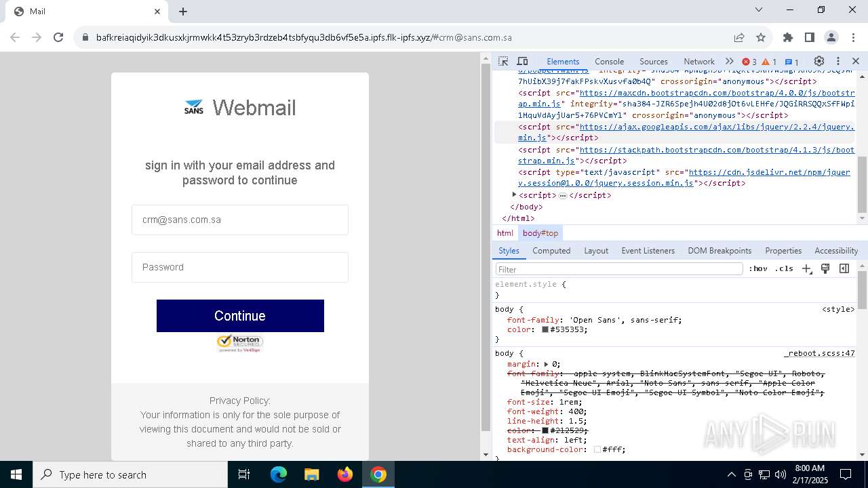
Task: Close the Mail tab
Action: point(157,12)
